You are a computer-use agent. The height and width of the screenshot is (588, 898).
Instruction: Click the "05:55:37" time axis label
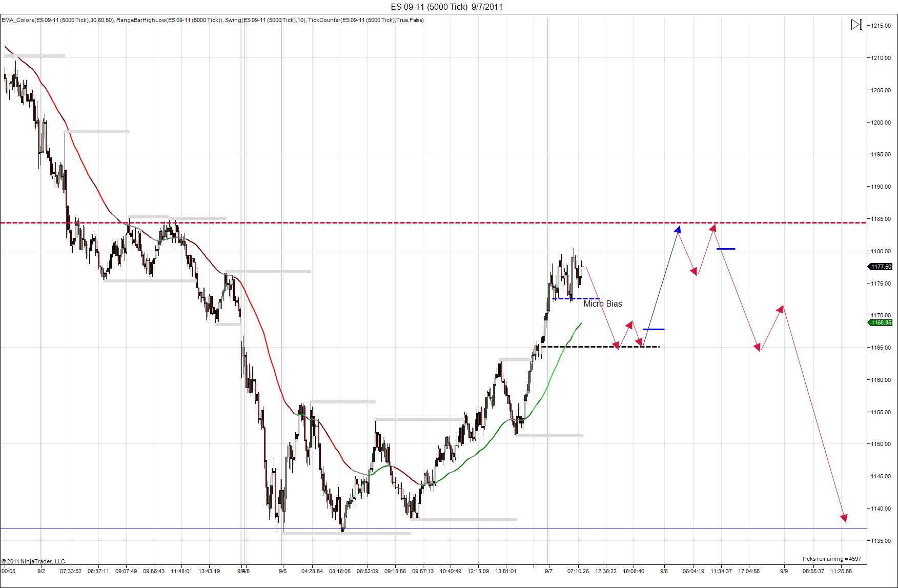tap(813, 571)
